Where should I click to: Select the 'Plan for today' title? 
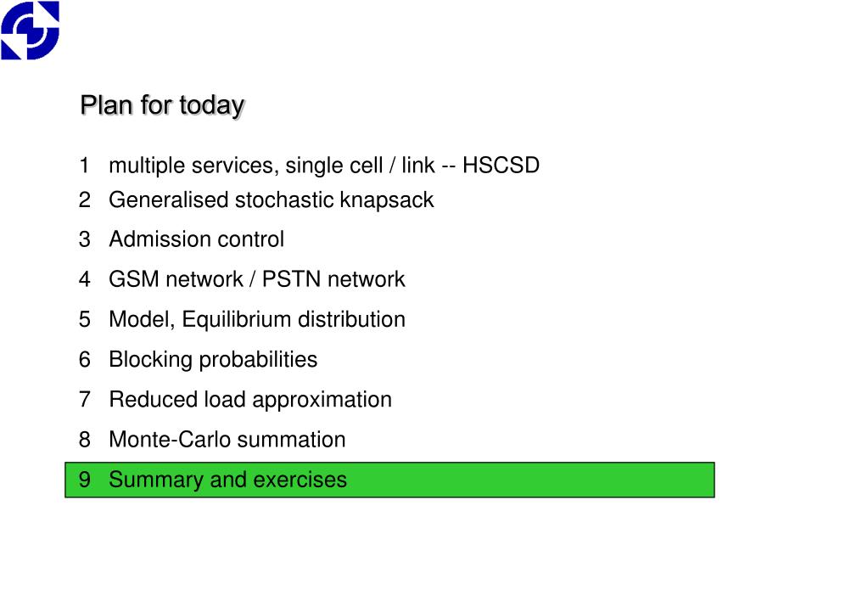[x=162, y=105]
